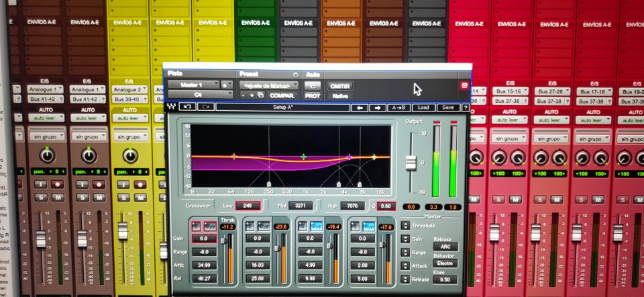Click the ARC Release mode button
The height and width of the screenshot is (297, 644).
tap(445, 247)
